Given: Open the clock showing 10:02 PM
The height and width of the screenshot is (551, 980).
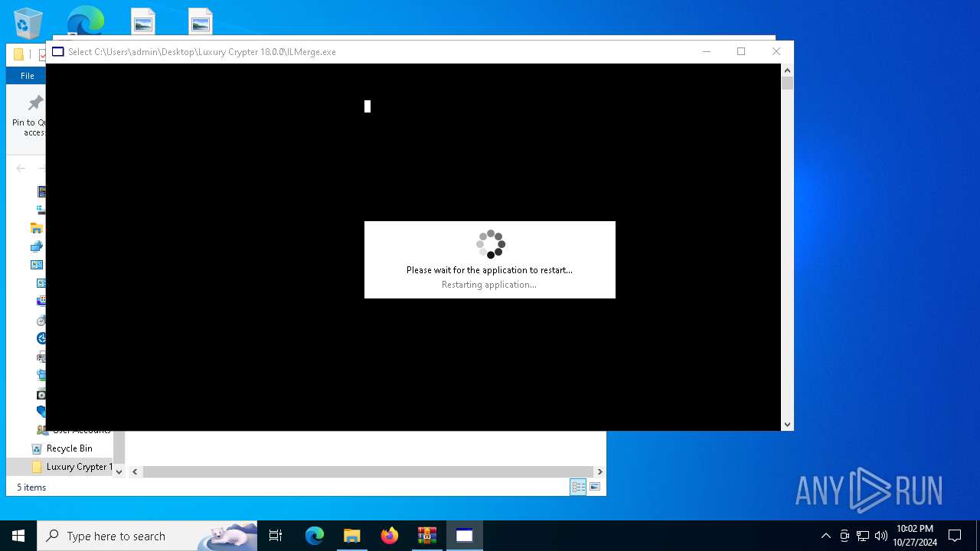Looking at the screenshot, I should point(915,536).
